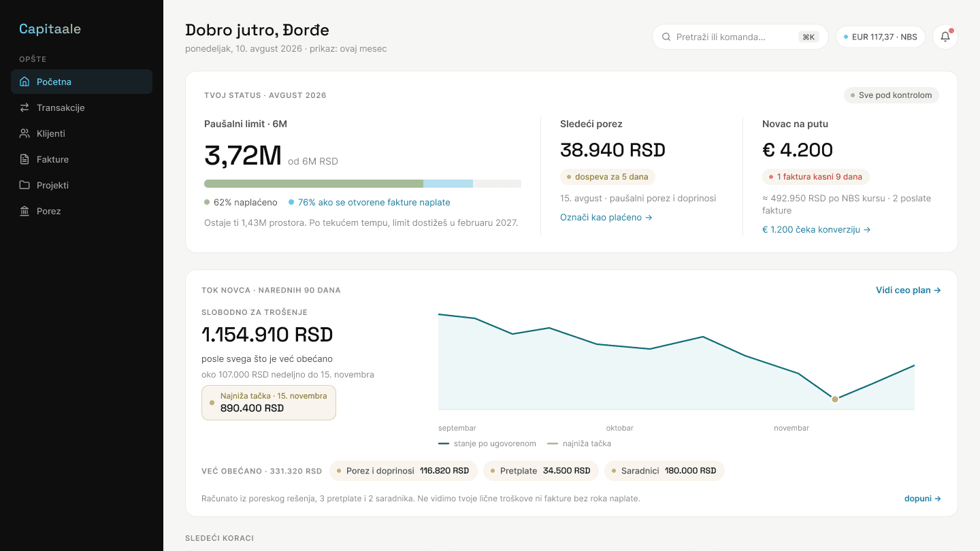The image size is (980, 551).
Task: Focus the Pretraži ili komanda search field
Action: pyautogui.click(x=740, y=37)
